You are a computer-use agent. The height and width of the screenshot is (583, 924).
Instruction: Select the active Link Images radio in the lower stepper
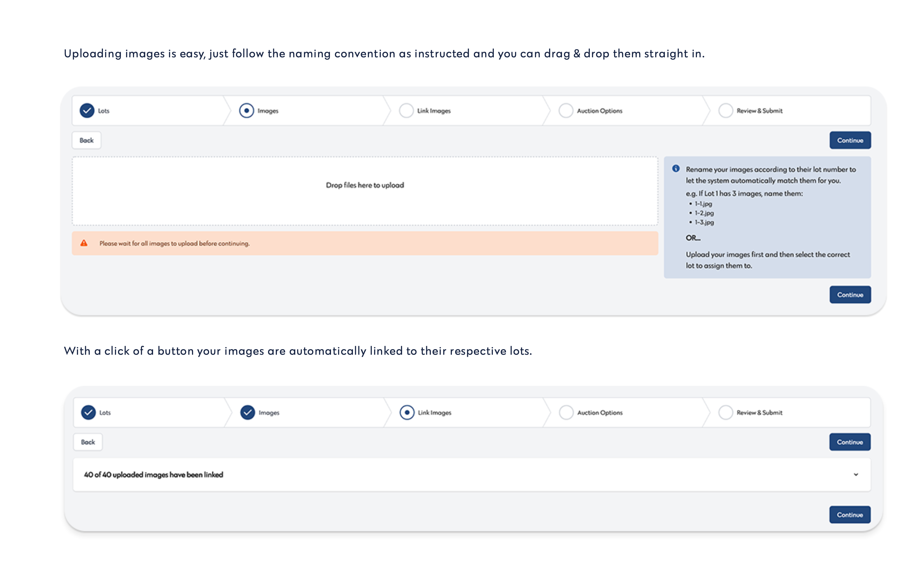click(407, 412)
